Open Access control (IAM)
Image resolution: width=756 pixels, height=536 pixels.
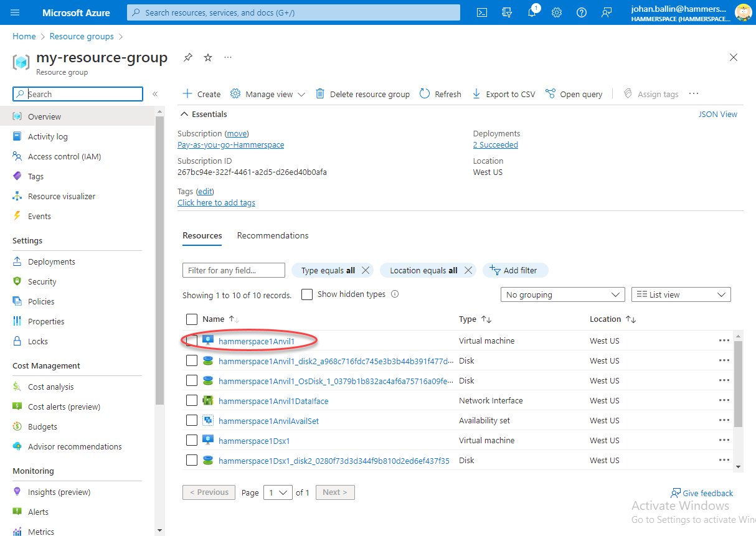coord(64,156)
